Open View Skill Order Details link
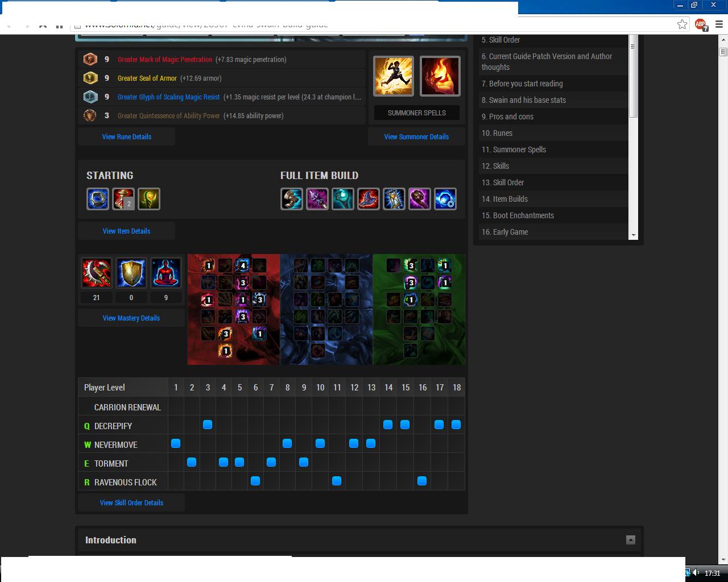 (131, 502)
